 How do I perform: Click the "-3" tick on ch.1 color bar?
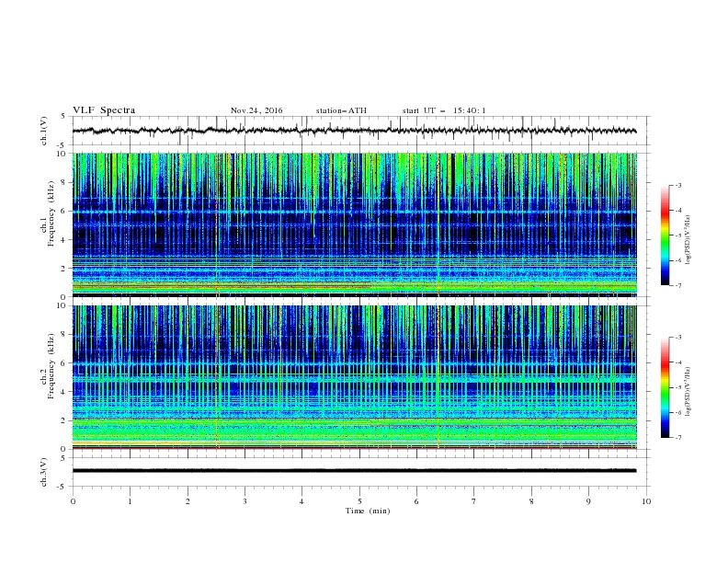[678, 185]
